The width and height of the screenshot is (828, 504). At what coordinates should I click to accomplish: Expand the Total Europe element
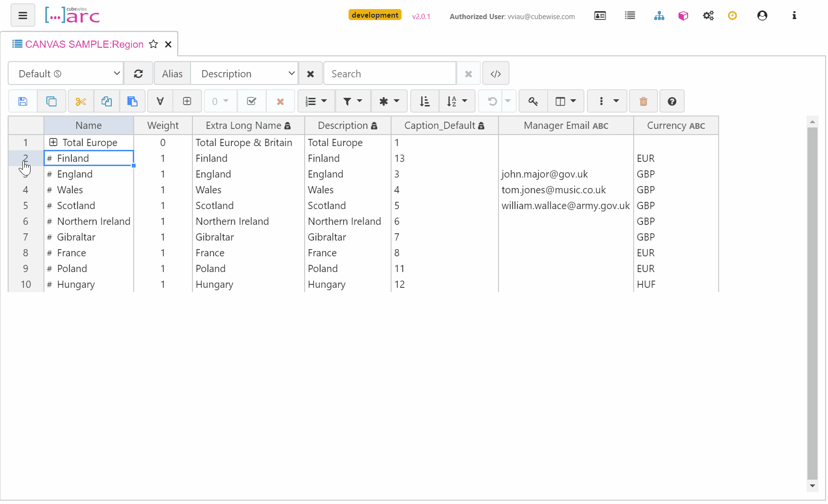53,143
